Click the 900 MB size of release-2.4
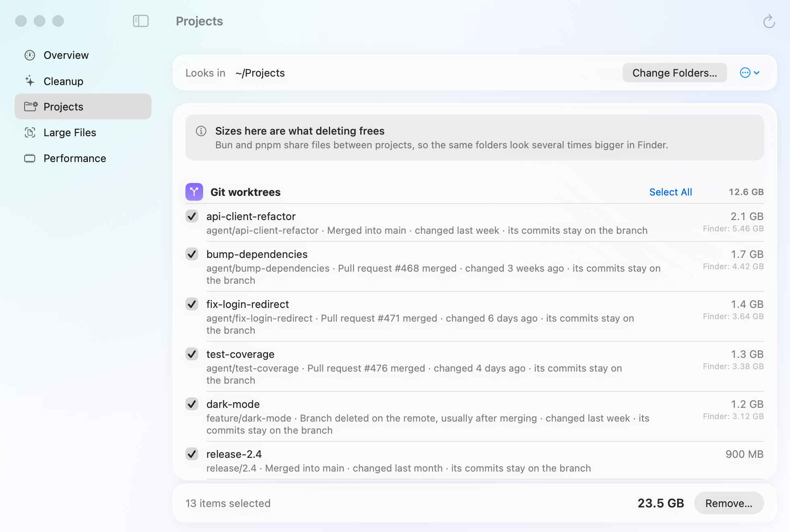This screenshot has width=790, height=532. 744,454
